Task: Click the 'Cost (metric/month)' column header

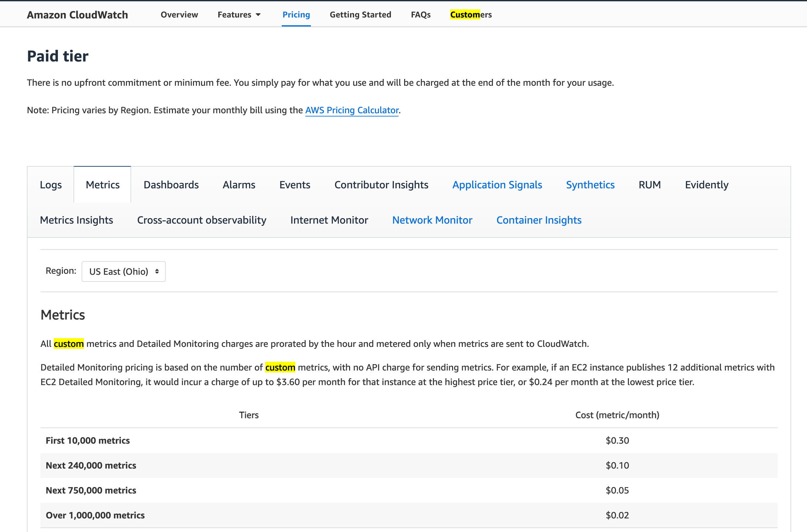Action: tap(617, 415)
